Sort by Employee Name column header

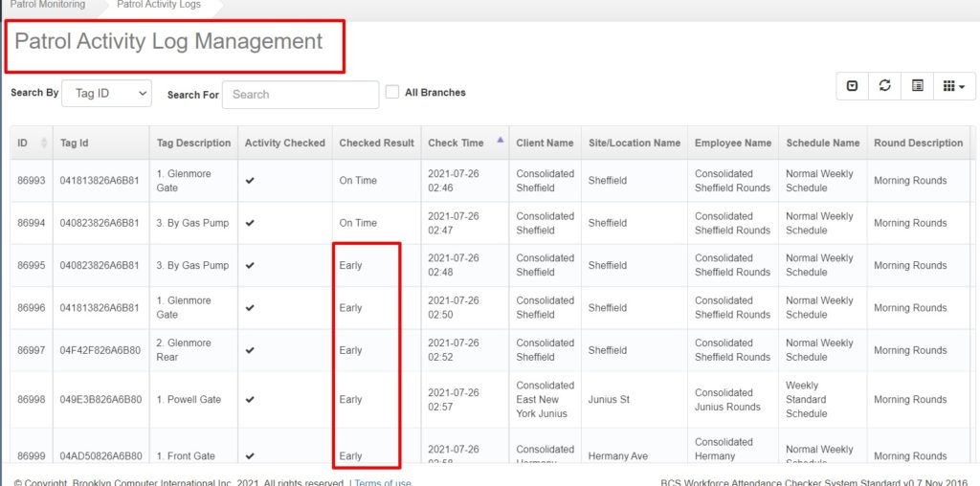point(732,144)
